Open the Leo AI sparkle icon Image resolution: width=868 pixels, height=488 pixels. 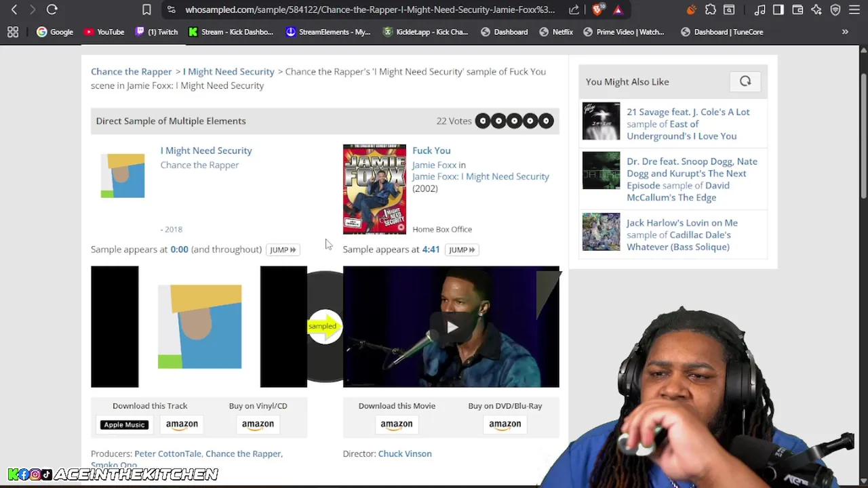(816, 9)
